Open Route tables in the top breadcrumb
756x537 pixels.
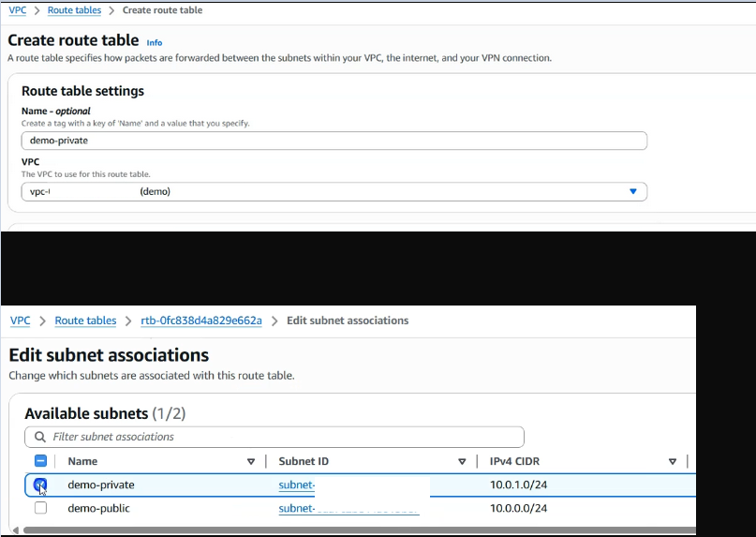coord(74,10)
